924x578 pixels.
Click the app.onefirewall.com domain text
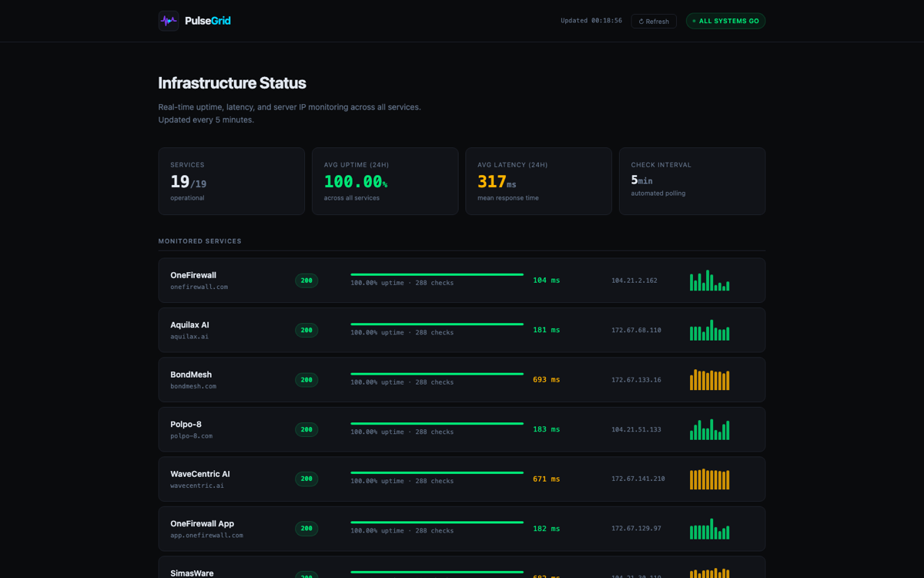point(207,536)
